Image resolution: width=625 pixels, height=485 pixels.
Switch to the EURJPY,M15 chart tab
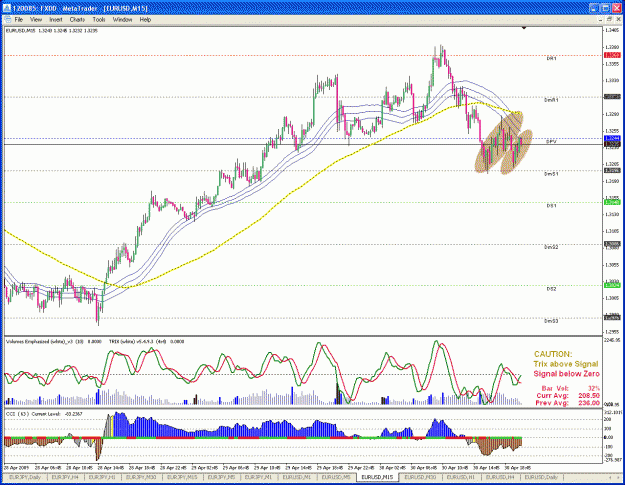pyautogui.click(x=182, y=477)
